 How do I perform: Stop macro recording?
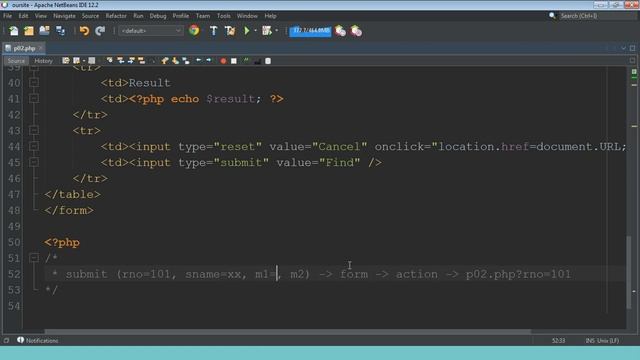pos(234,61)
